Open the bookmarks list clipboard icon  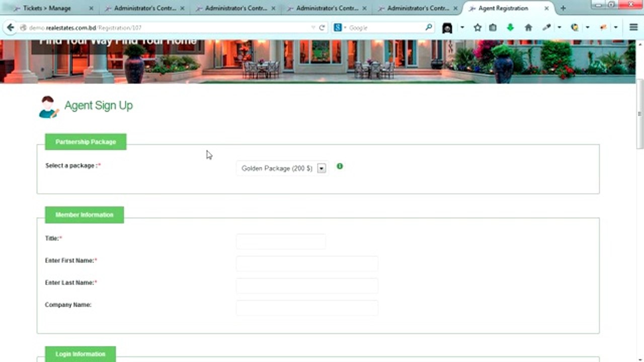point(493,28)
